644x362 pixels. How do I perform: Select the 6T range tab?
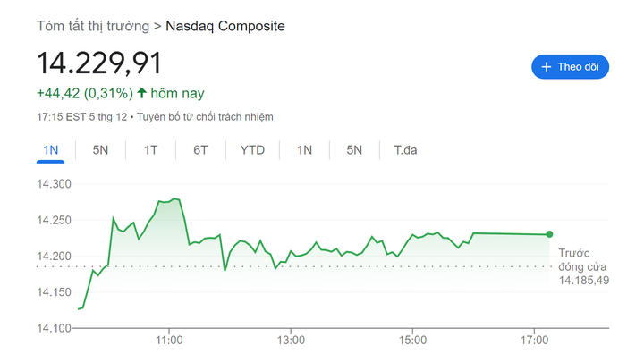200,150
